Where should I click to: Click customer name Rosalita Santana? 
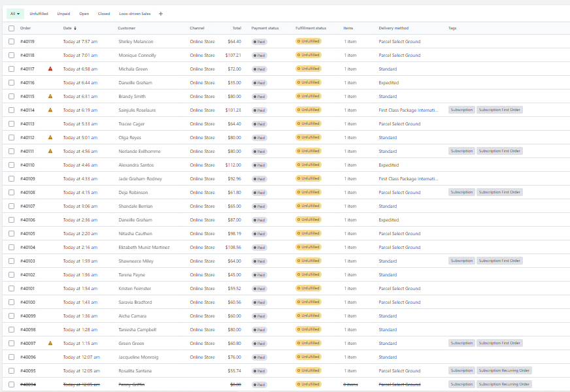[x=135, y=370]
